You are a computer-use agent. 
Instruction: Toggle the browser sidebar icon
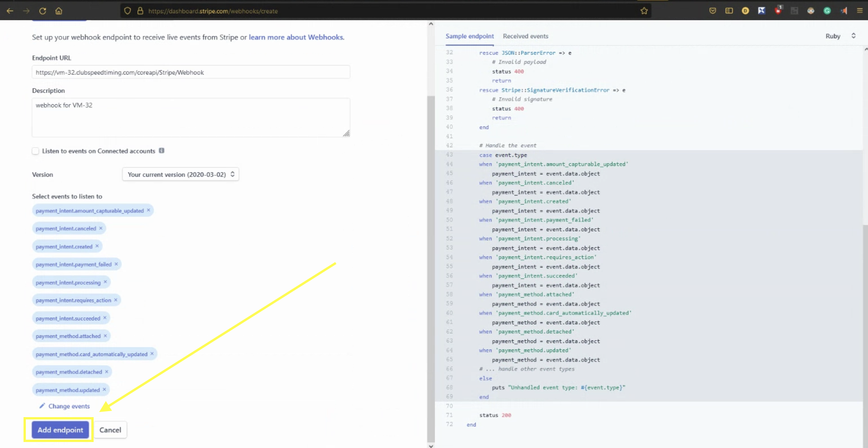729,11
